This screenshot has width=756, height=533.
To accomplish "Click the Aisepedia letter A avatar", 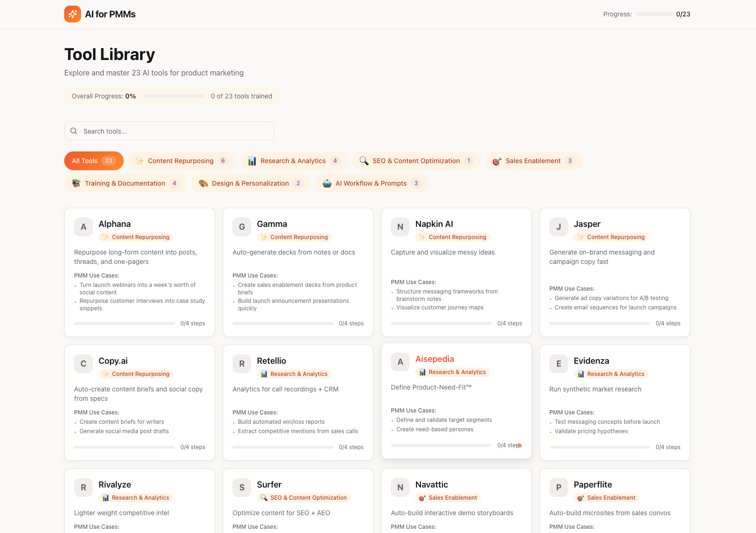I will [400, 362].
